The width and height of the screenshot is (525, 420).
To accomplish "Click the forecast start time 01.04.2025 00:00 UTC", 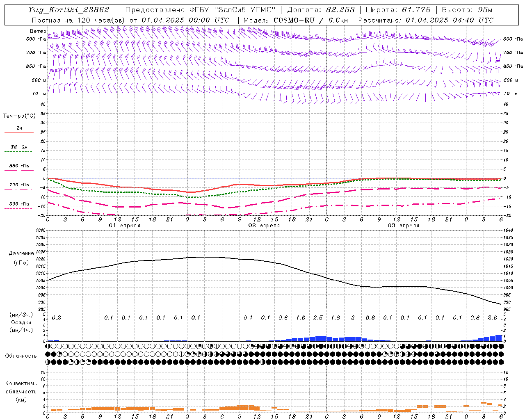I will 185,20.
